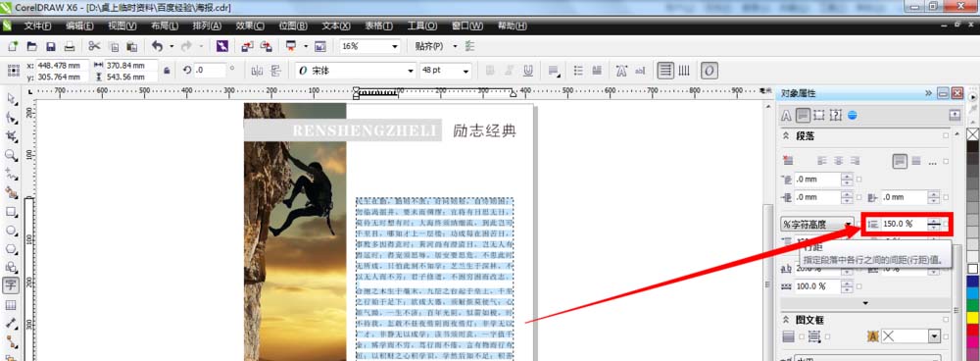Viewport: 980px width, 361px height.
Task: Select the Crop tool in toolbox
Action: point(11,136)
